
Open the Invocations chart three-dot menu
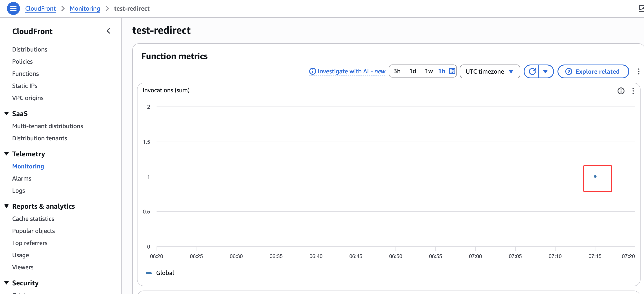[x=633, y=91]
